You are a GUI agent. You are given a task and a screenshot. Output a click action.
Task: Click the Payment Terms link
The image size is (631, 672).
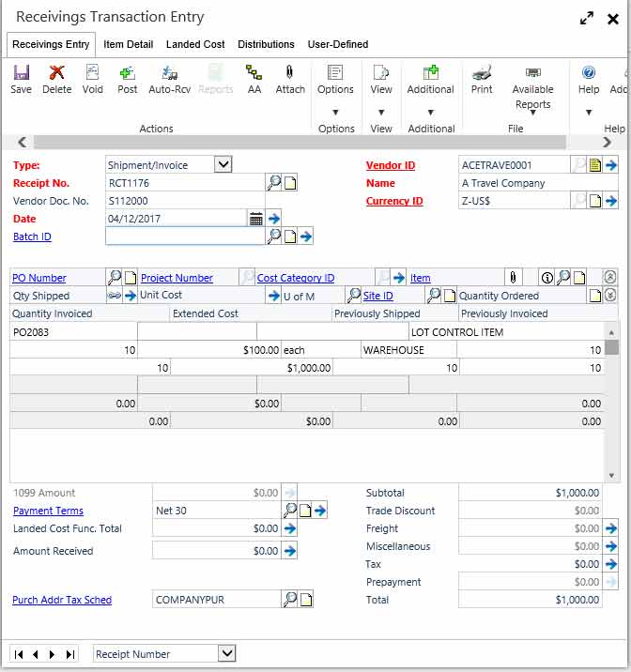[48, 511]
